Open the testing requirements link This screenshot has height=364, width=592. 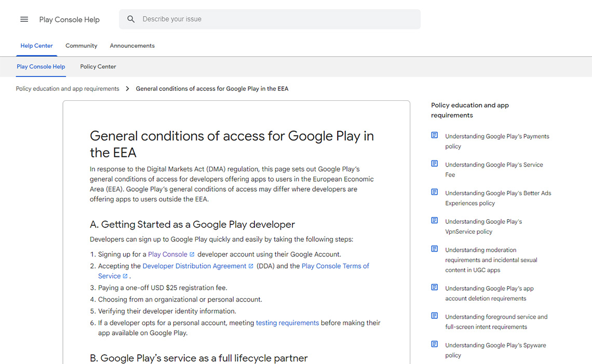tap(287, 323)
